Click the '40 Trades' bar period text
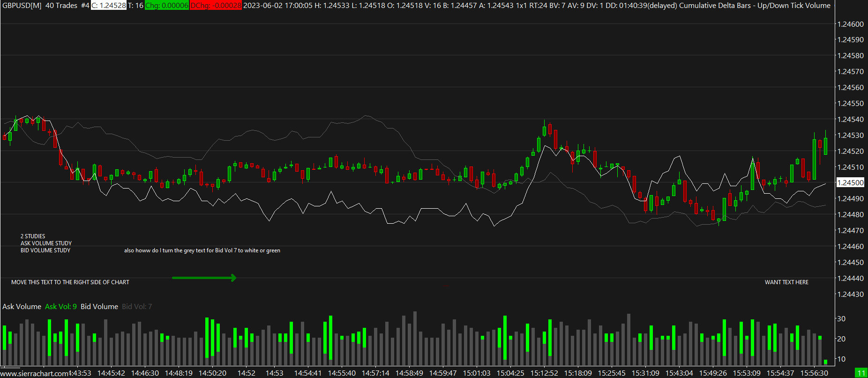Viewport: 868px width, 378px height. point(61,6)
